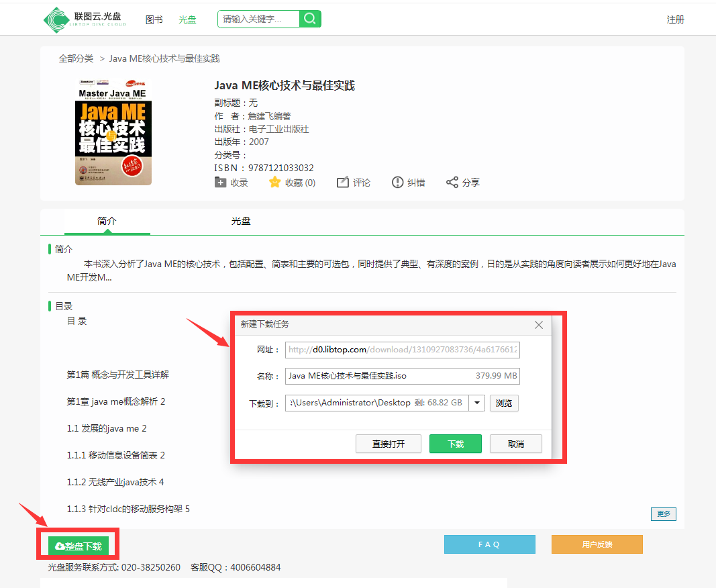Click the table of contents line '第1篇 概念与开发工具详解'
This screenshot has height=588, width=716.
[x=118, y=375]
